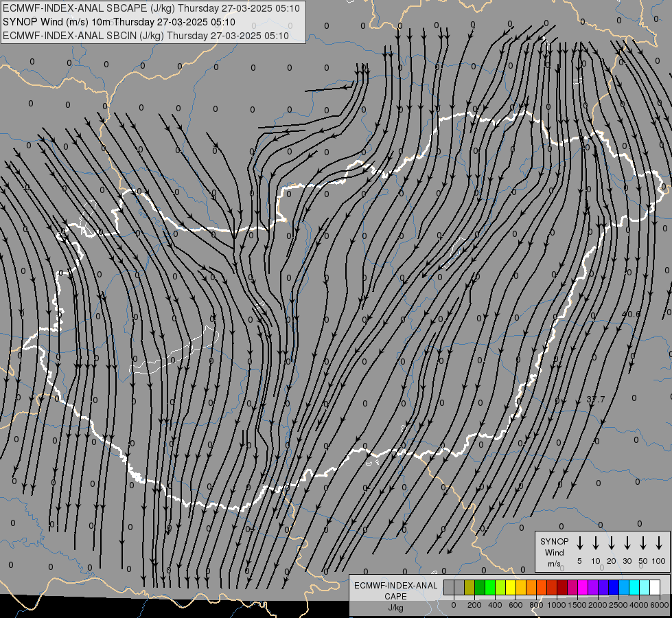Click CAPE scale label 4000
672x618 pixels.
(639, 605)
